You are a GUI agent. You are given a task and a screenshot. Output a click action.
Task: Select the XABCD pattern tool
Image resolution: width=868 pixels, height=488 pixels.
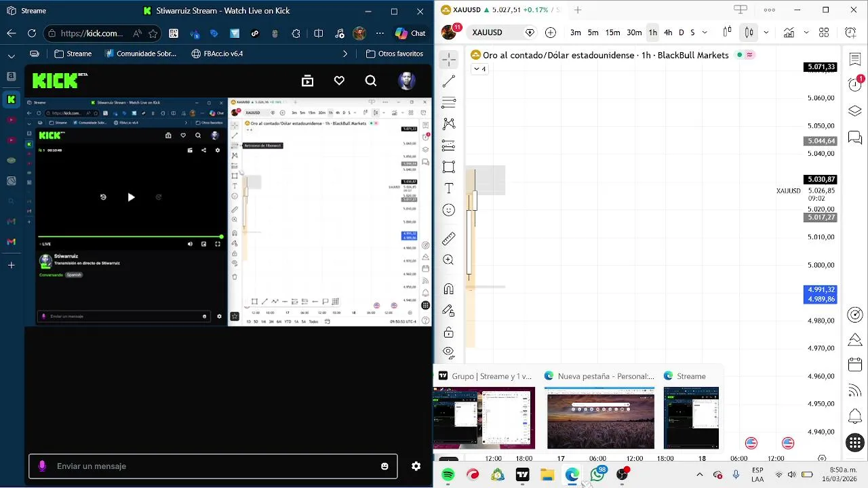[448, 124]
